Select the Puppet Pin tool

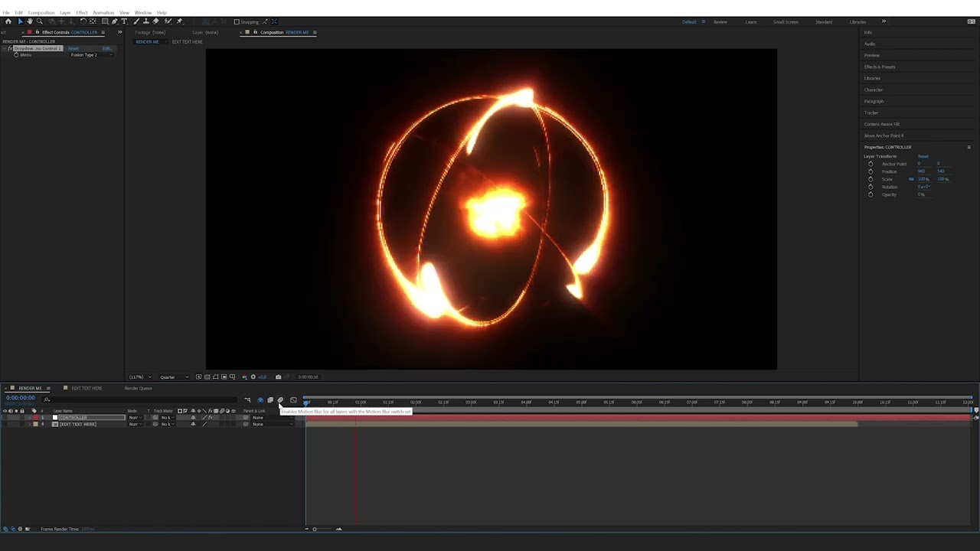(179, 21)
